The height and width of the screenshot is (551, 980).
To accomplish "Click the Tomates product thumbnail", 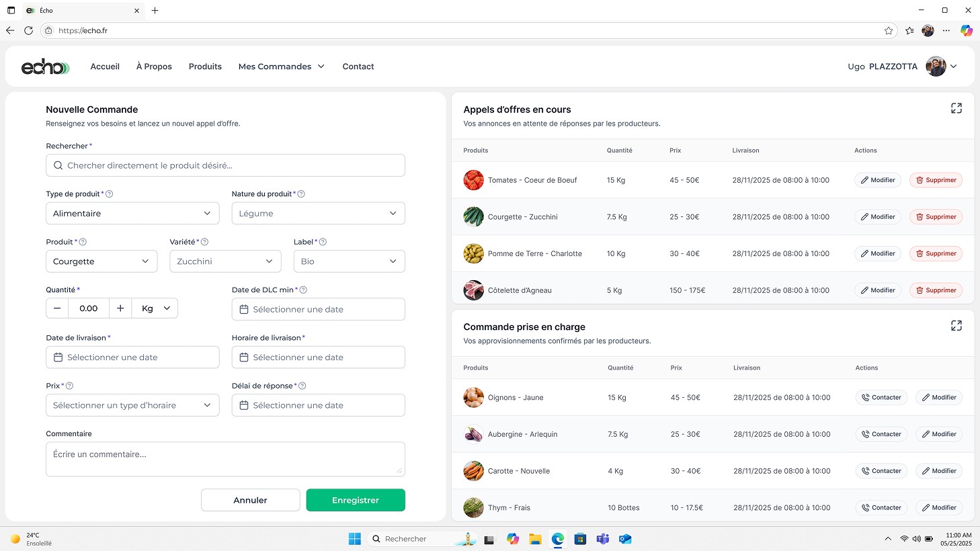I will tap(473, 180).
